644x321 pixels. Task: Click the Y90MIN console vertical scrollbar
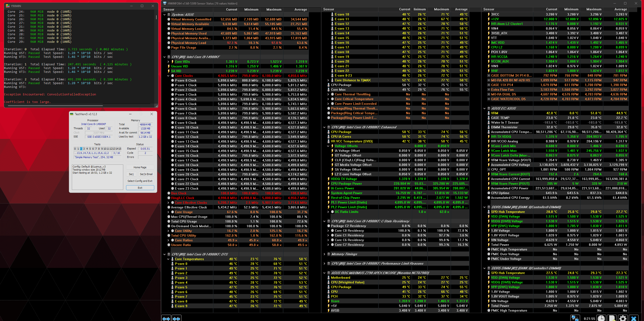point(156,18)
